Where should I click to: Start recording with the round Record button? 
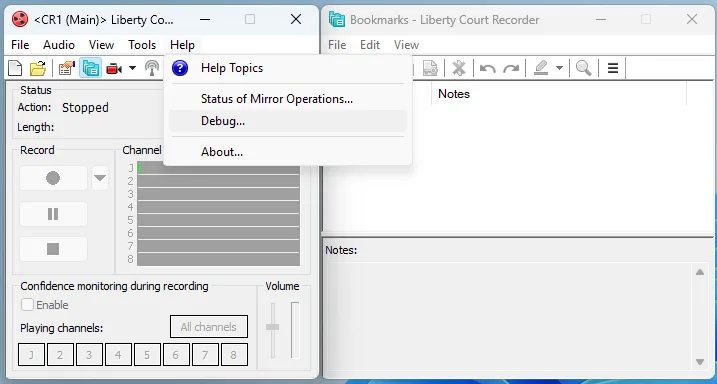tap(53, 178)
